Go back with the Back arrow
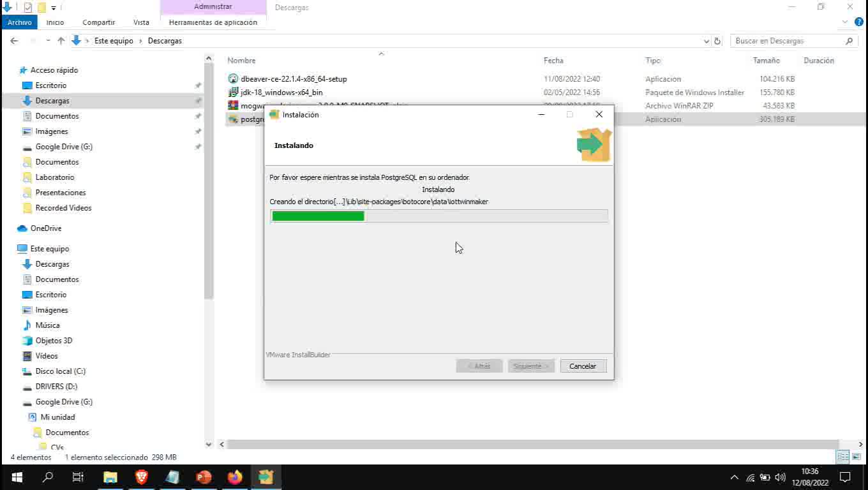This screenshot has width=868, height=490. (14, 40)
